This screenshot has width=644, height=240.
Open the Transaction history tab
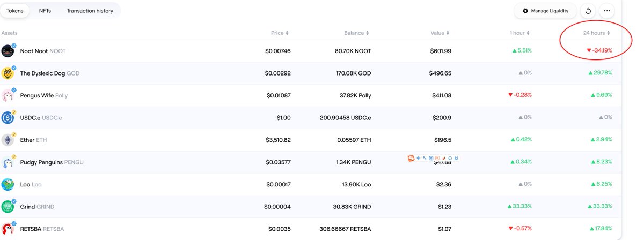(90, 11)
